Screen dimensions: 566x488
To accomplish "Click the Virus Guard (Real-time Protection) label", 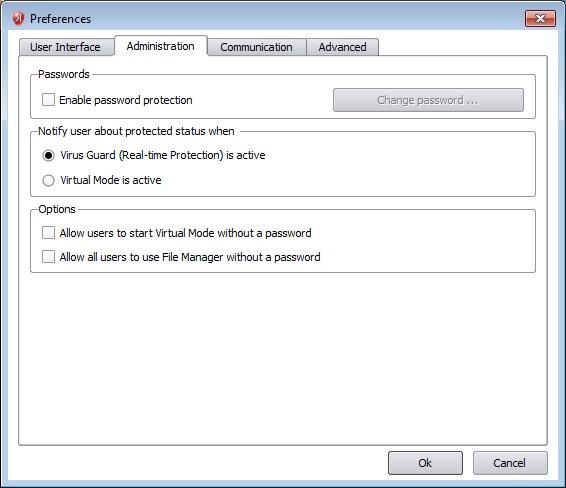I will [x=163, y=155].
